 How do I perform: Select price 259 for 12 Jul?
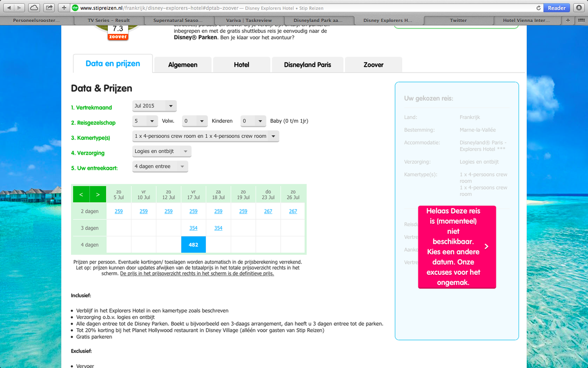[169, 211]
